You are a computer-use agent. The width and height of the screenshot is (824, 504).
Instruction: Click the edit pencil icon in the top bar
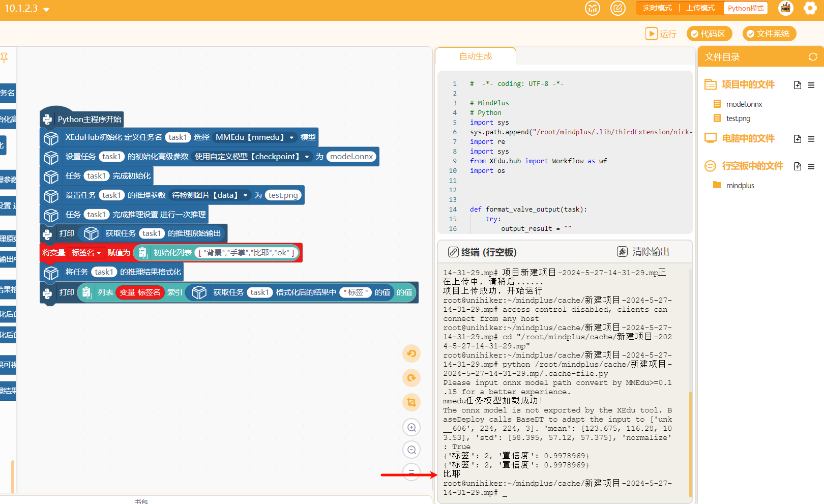(617, 8)
